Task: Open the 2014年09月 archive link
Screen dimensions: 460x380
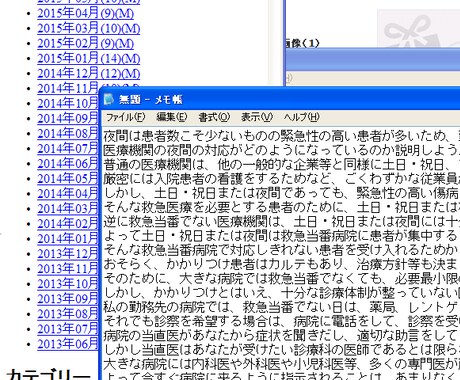Action: pyautogui.click(x=68, y=118)
